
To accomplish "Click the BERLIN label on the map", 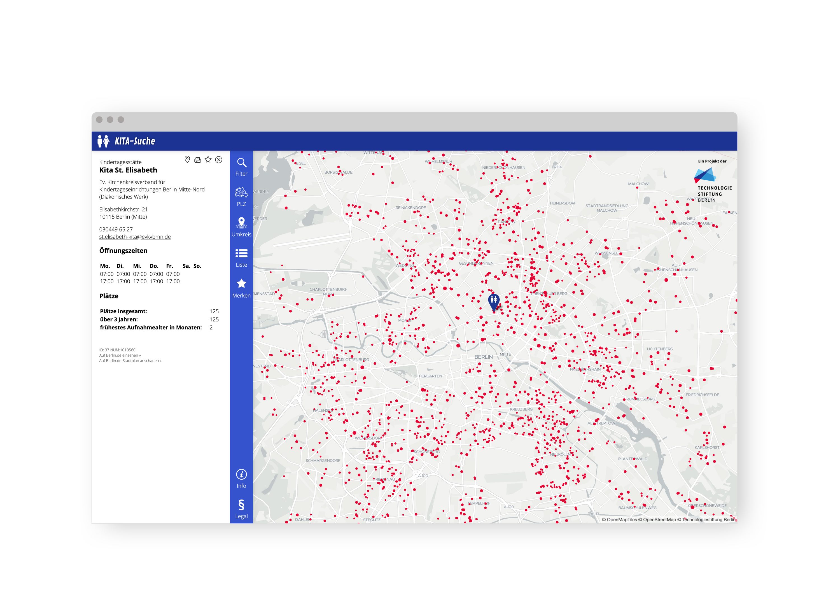I will tap(484, 357).
